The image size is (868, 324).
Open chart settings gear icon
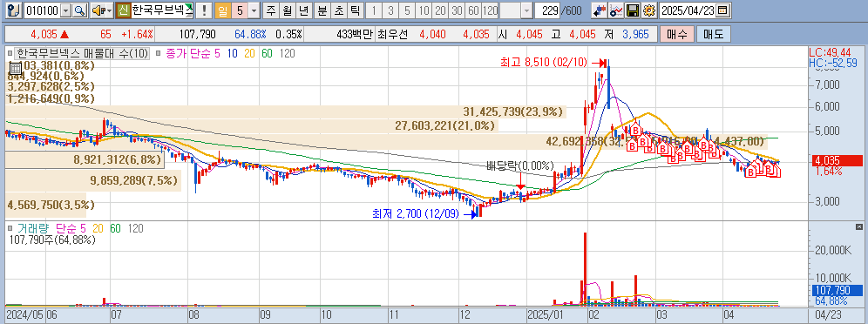648,10
